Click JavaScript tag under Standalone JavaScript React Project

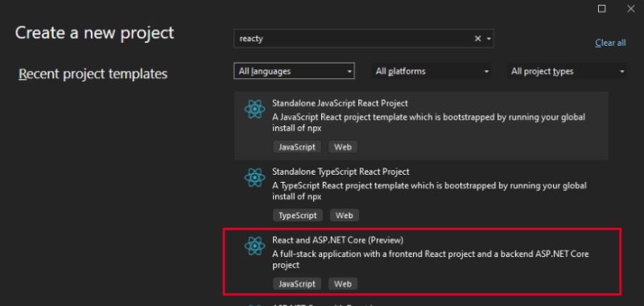click(x=297, y=147)
